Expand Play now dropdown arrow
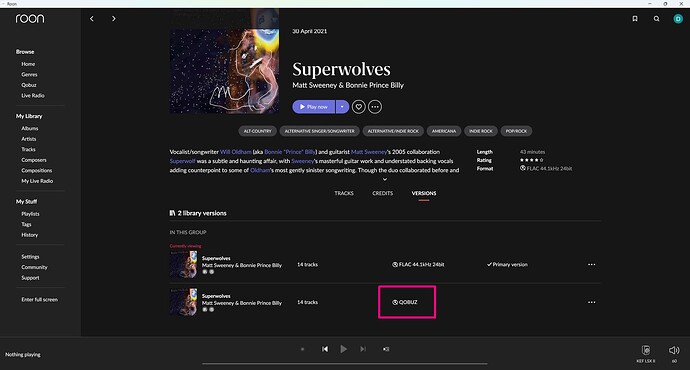This screenshot has width=690, height=370. (x=342, y=107)
